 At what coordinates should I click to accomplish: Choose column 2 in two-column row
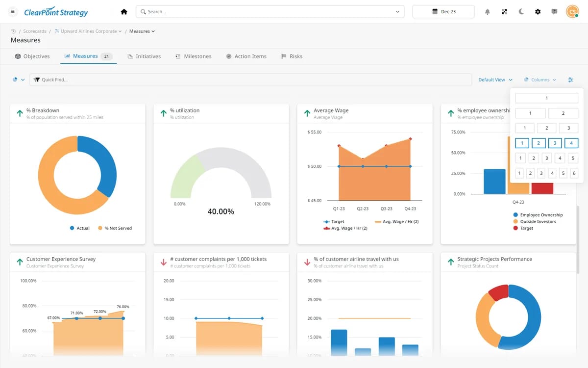tap(563, 113)
